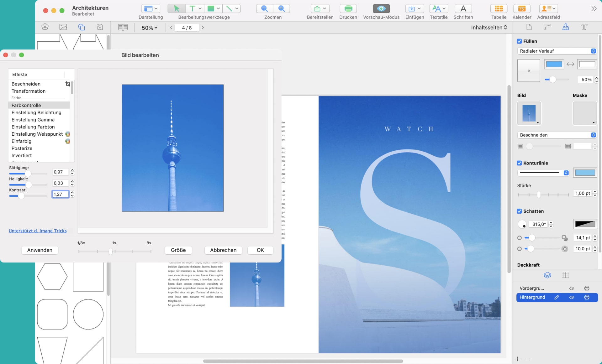Click the Sättigung slider track
Screen dimensions: 602x364
pyautogui.click(x=28, y=174)
